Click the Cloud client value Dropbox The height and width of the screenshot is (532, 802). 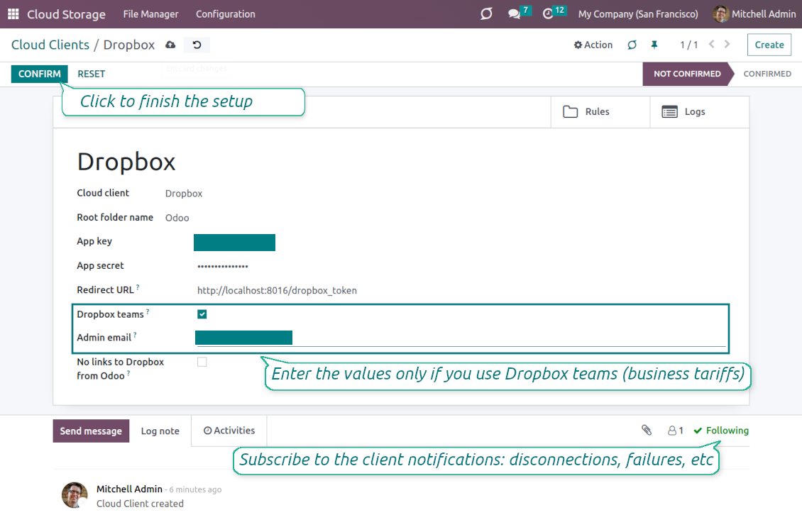(184, 194)
